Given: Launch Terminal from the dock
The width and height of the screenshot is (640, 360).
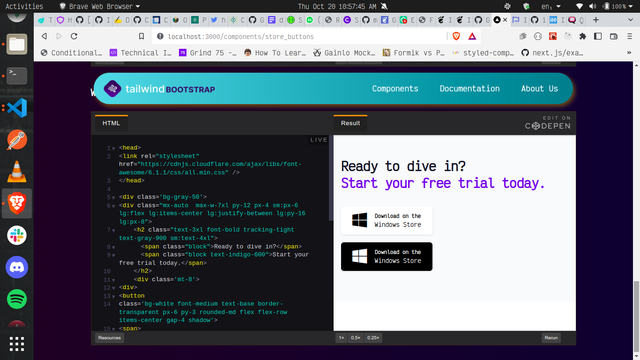Looking at the screenshot, I should [17, 76].
